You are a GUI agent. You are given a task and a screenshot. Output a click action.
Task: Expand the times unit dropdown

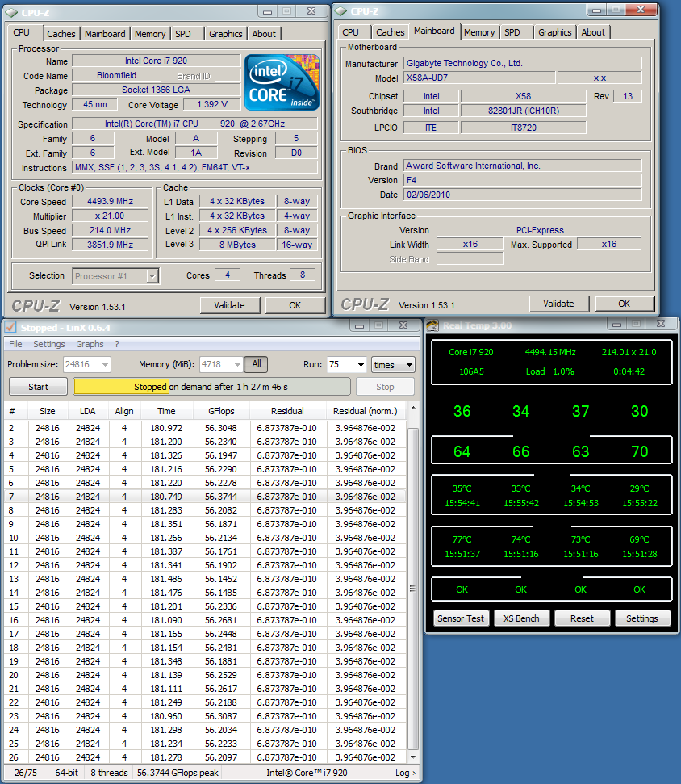pyautogui.click(x=393, y=365)
